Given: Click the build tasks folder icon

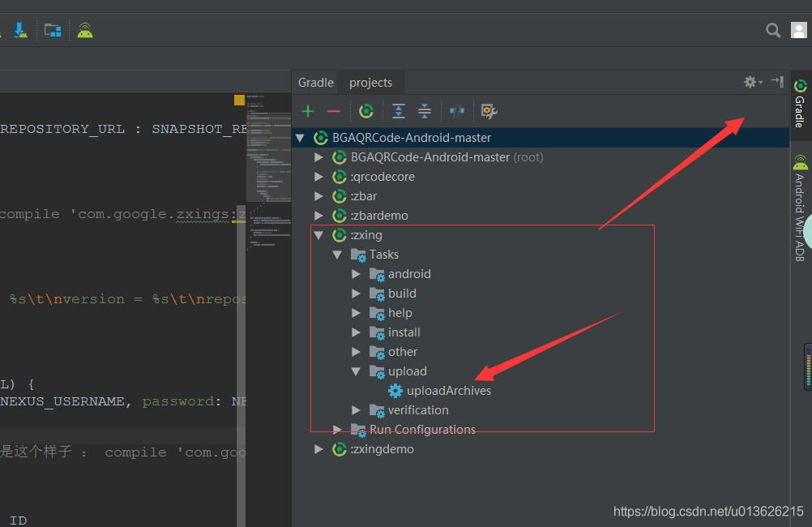Looking at the screenshot, I should tap(377, 293).
